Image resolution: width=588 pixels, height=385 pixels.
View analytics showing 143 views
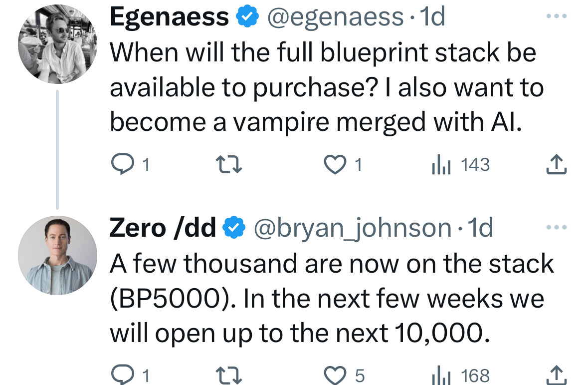[x=461, y=165]
